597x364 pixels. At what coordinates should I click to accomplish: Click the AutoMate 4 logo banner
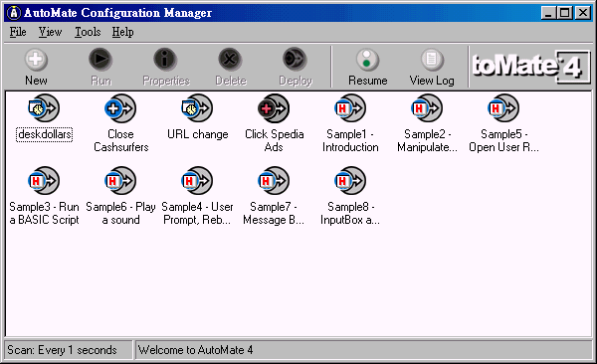coord(530,67)
